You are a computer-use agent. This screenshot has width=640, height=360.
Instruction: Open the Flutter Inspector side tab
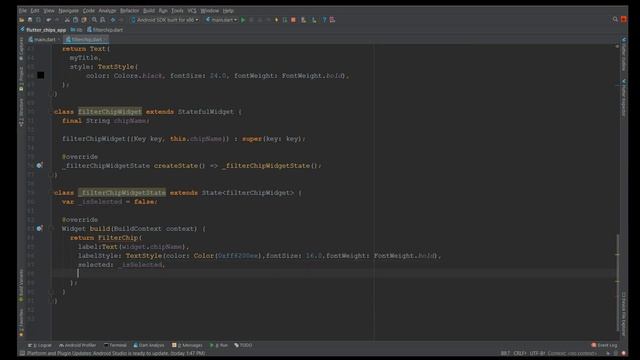(x=624, y=98)
